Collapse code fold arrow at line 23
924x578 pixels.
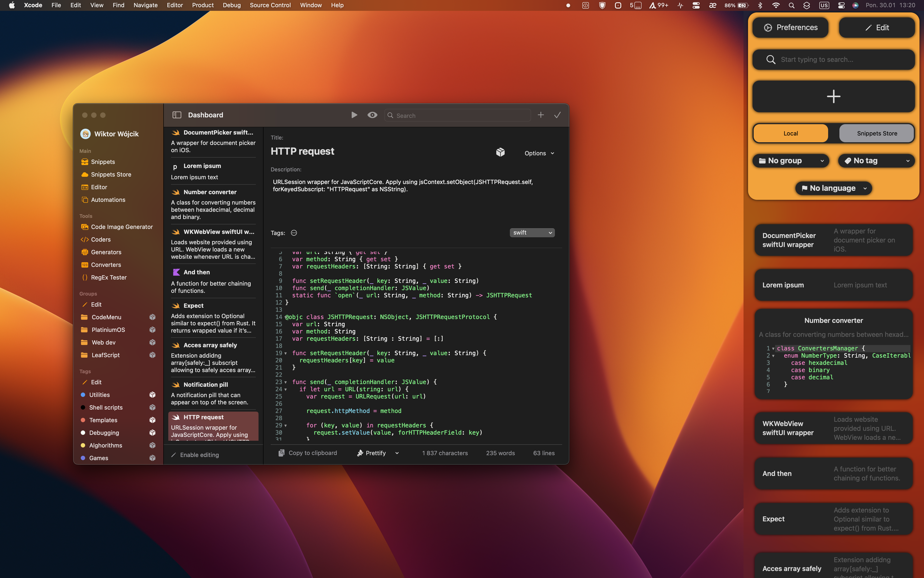click(286, 382)
